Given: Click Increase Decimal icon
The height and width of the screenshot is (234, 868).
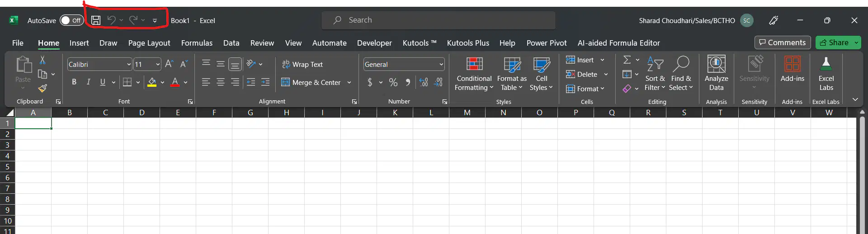Looking at the screenshot, I should [x=424, y=82].
